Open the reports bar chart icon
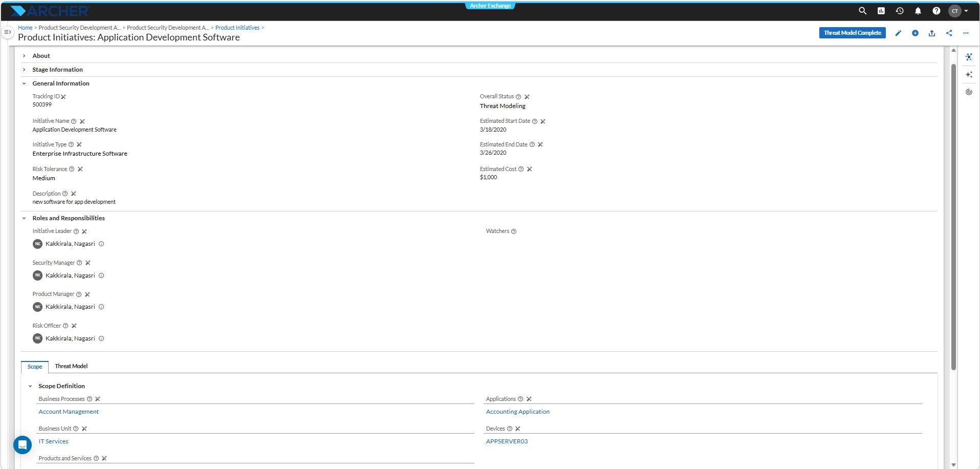The image size is (980, 469). (x=881, y=11)
